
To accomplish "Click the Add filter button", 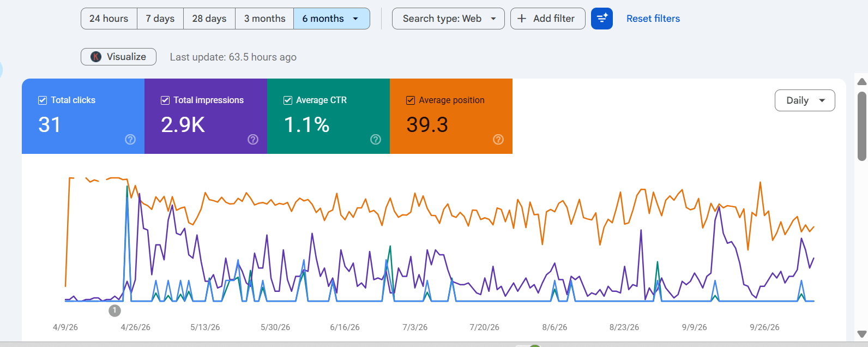I will coord(548,19).
